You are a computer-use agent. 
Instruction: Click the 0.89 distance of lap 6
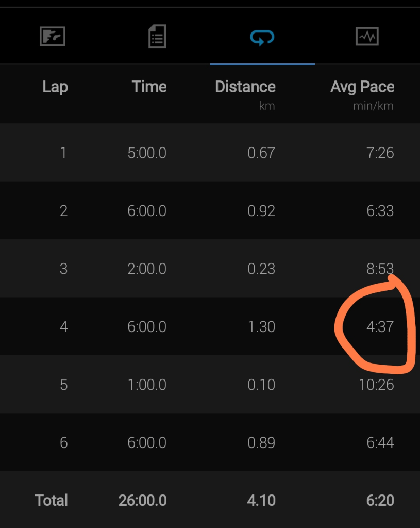[x=261, y=443]
